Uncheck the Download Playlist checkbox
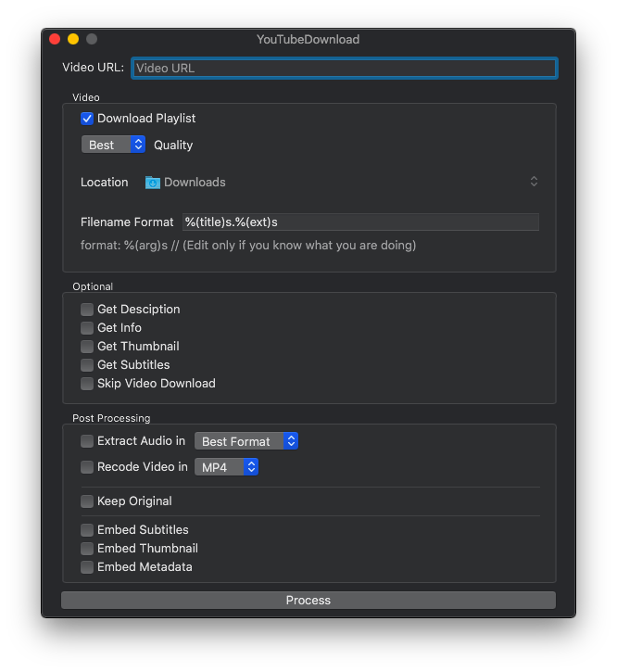Viewport: 617px width, 672px height. click(87, 119)
